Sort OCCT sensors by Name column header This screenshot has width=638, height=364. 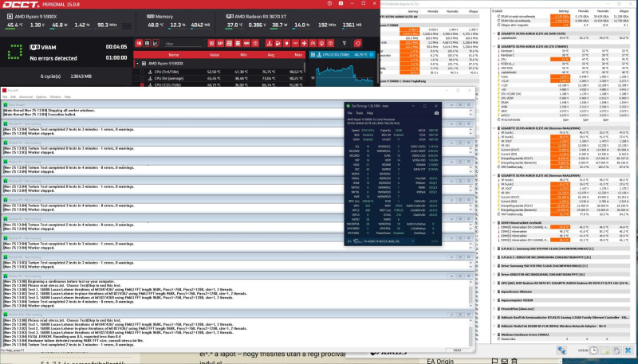pyautogui.click(x=174, y=55)
